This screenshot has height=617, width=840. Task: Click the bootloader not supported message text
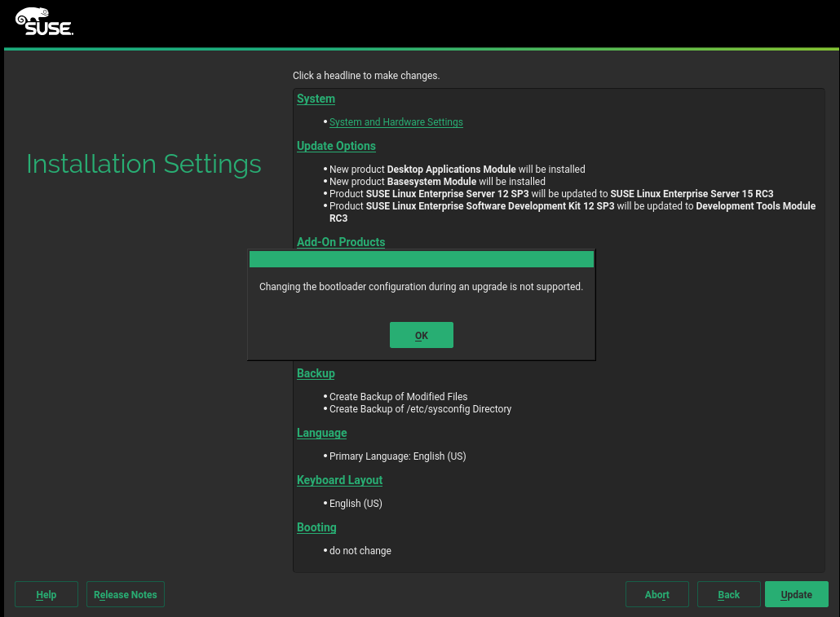tap(421, 287)
